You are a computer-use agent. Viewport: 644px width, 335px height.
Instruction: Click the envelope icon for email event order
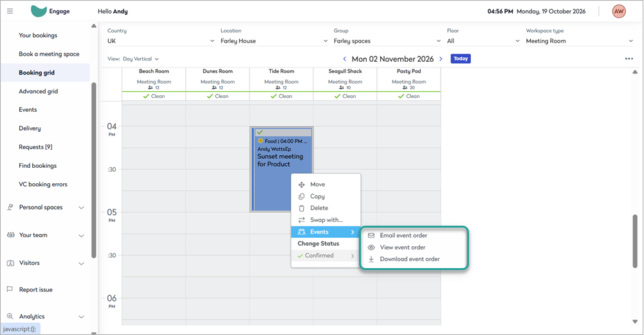pos(371,235)
